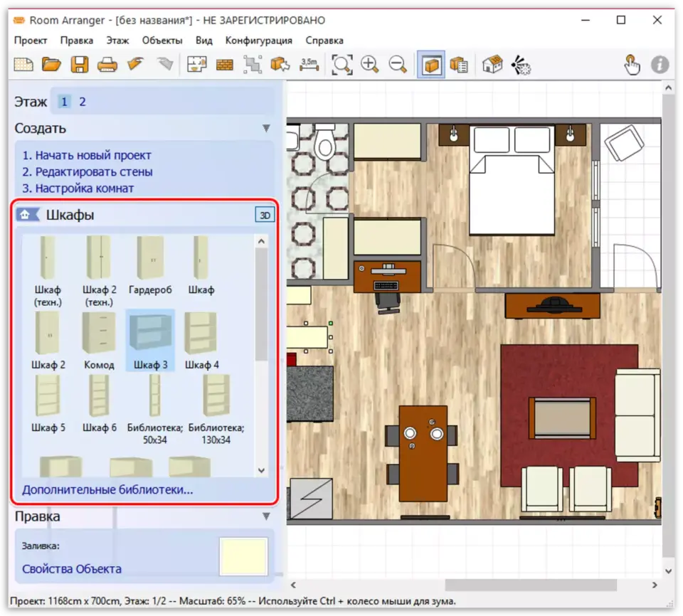Screen dimensions: 683x616
Task: Click the New project toolbar icon
Action: (23, 65)
